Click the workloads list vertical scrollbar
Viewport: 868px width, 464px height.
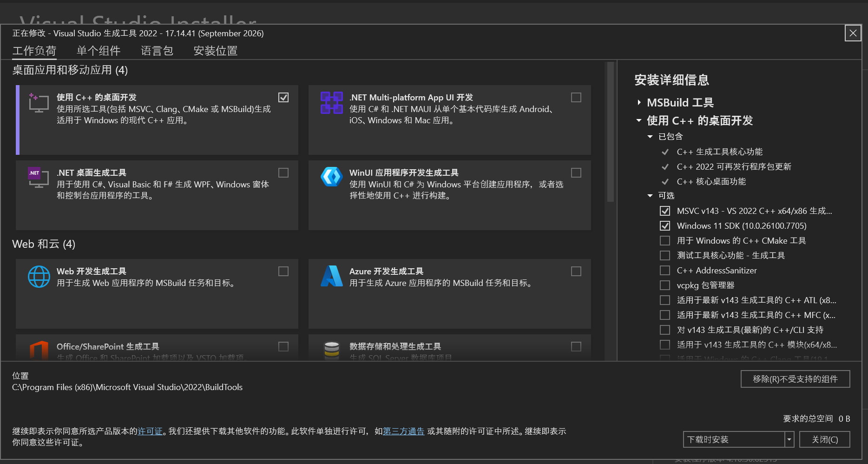tap(611, 132)
